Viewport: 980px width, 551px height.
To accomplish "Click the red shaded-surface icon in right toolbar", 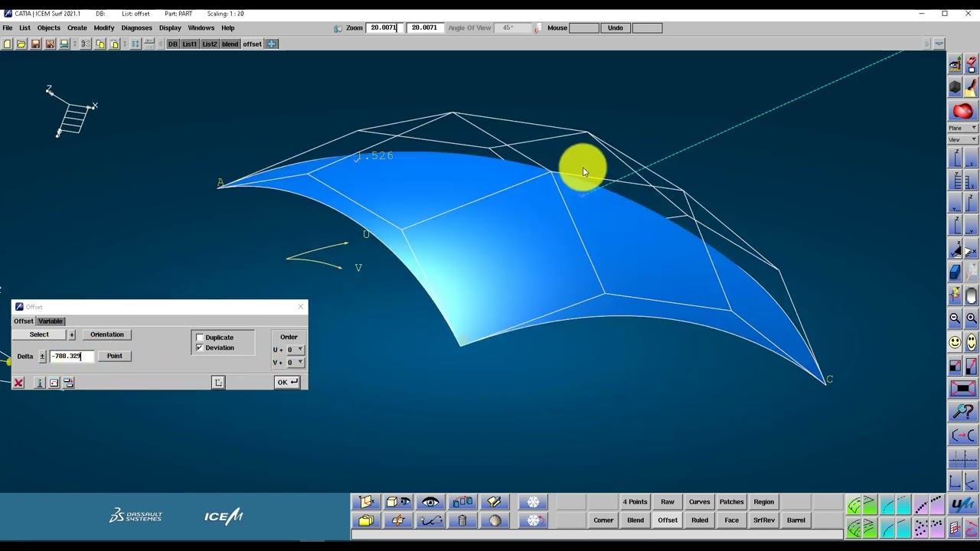I will pos(963,112).
